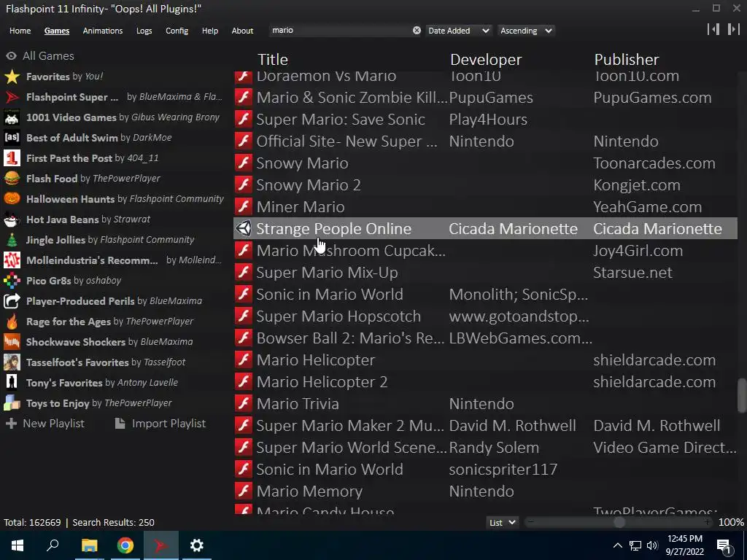Click the Best of Adult Swim [as] icon
The width and height of the screenshot is (747, 560).
[x=12, y=138]
